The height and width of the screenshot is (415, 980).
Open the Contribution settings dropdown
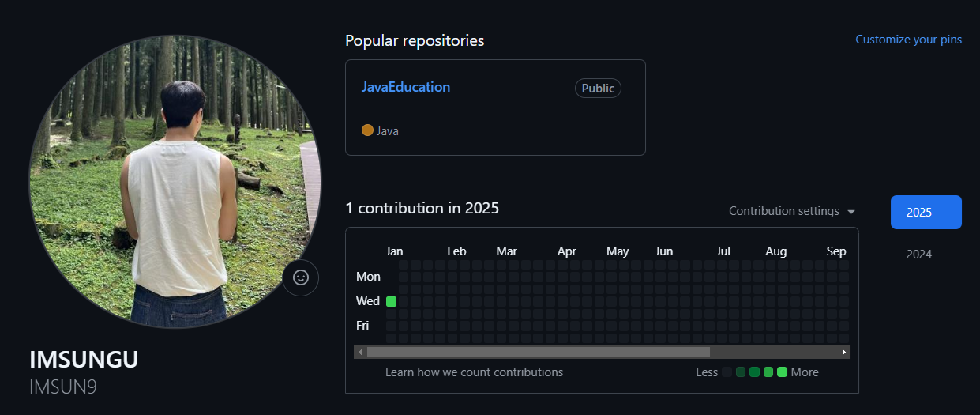(x=791, y=211)
